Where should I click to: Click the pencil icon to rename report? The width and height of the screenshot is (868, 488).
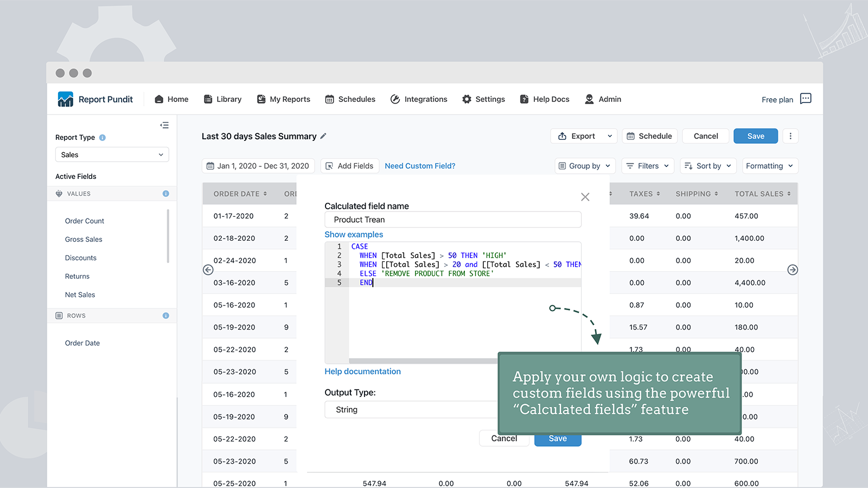click(x=323, y=136)
